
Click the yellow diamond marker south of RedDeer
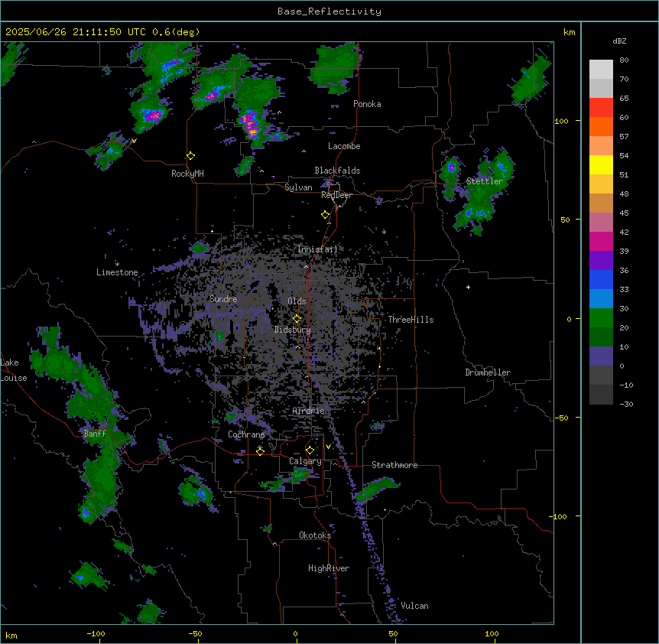click(x=325, y=215)
